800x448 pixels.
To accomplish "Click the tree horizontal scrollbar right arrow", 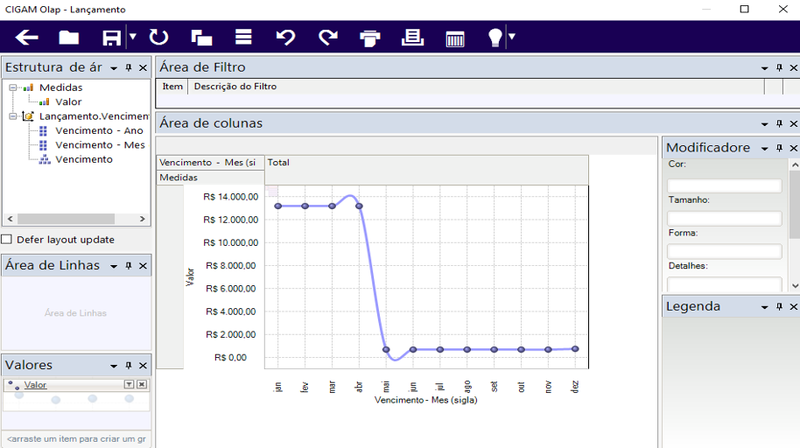I will click(x=142, y=219).
